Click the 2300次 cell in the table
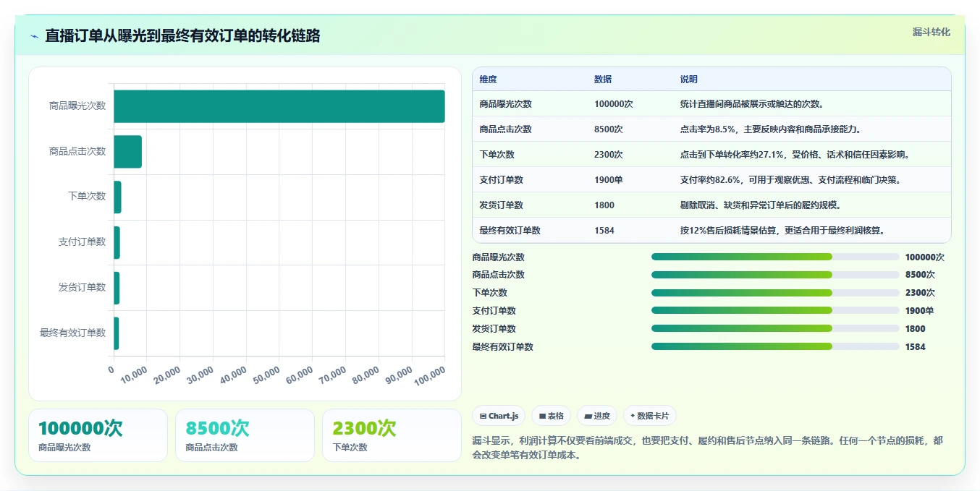 (609, 155)
